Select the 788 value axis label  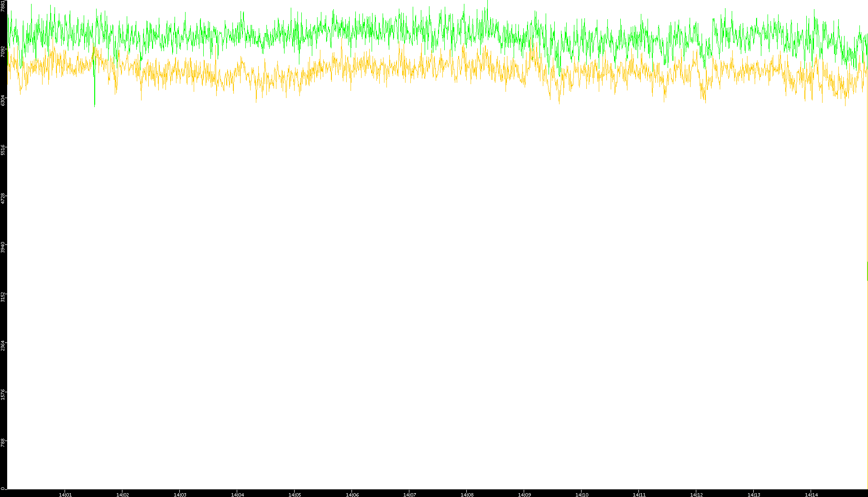(x=3, y=443)
